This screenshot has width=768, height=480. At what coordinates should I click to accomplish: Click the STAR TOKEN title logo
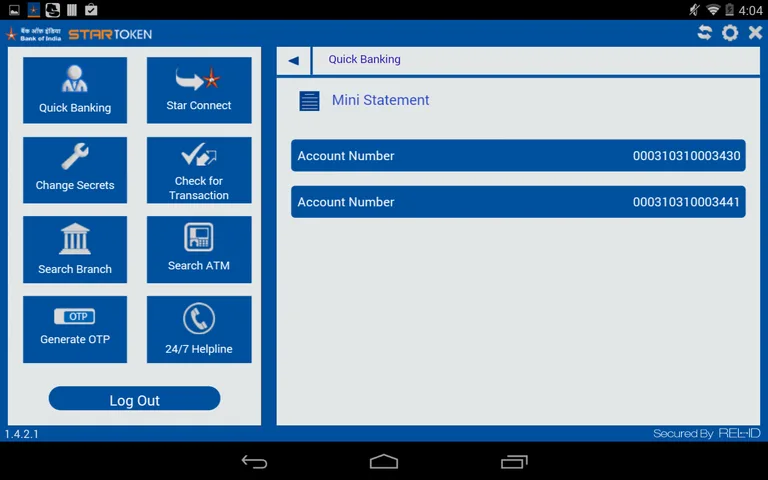pos(110,34)
